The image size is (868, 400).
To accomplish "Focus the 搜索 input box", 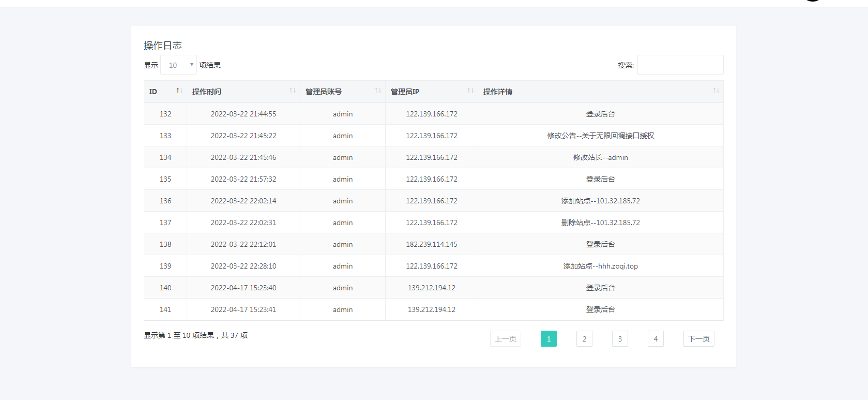I will (680, 65).
